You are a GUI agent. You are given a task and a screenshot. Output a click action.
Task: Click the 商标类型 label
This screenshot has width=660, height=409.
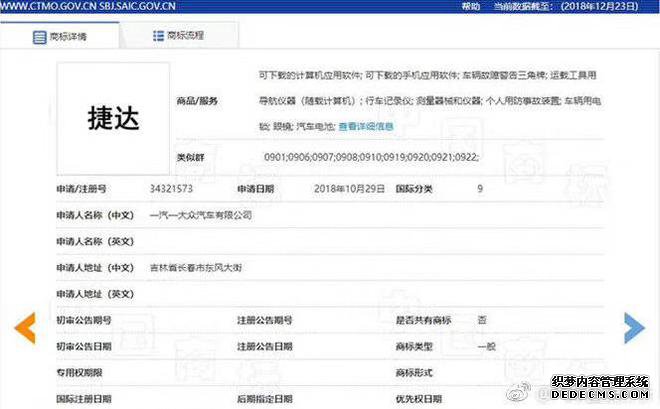[x=414, y=346]
